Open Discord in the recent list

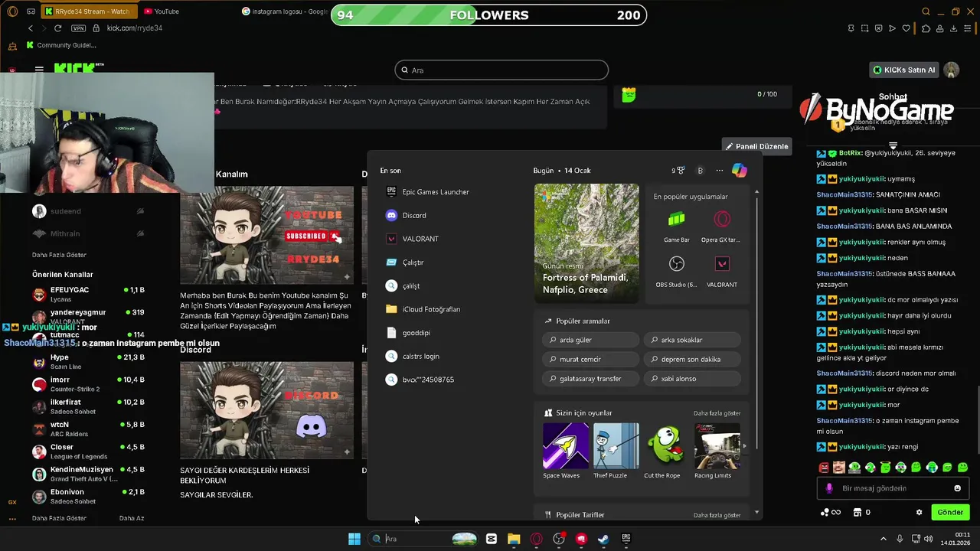click(406, 216)
